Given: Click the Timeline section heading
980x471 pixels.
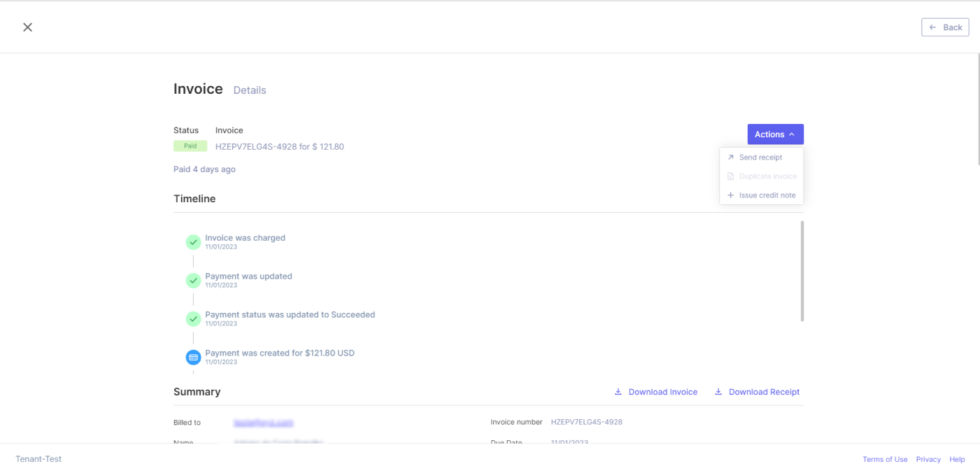Looking at the screenshot, I should coord(194,199).
